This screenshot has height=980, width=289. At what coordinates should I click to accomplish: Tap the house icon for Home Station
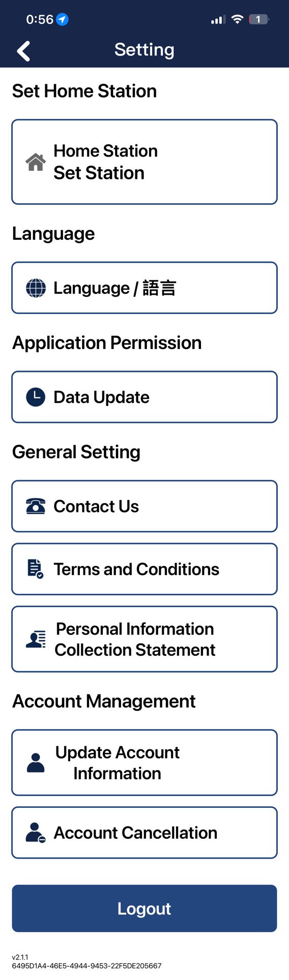pos(36,162)
